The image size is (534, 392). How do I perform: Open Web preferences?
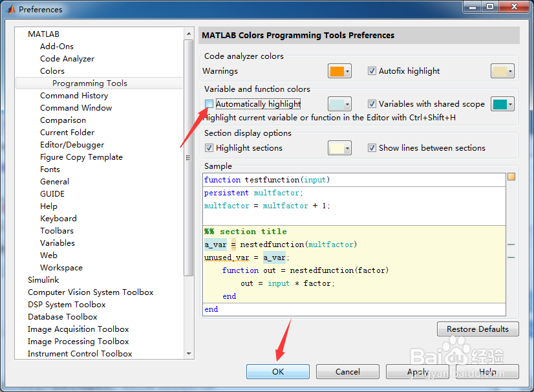click(x=48, y=256)
